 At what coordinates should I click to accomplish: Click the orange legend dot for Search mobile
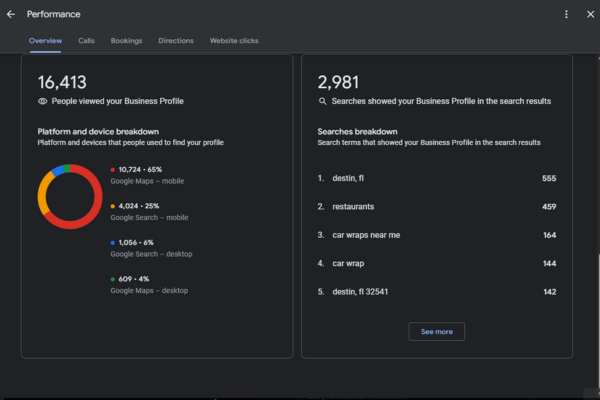pos(112,206)
